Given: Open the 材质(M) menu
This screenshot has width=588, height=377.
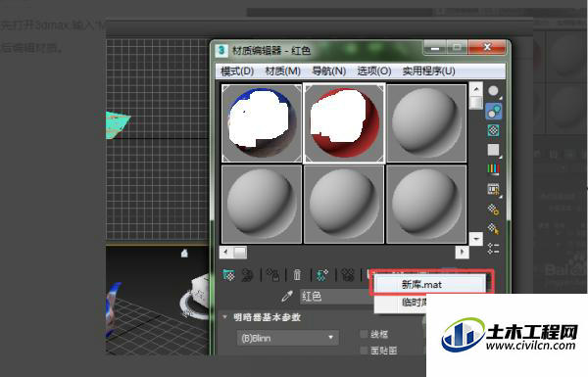Looking at the screenshot, I should pyautogui.click(x=283, y=71).
